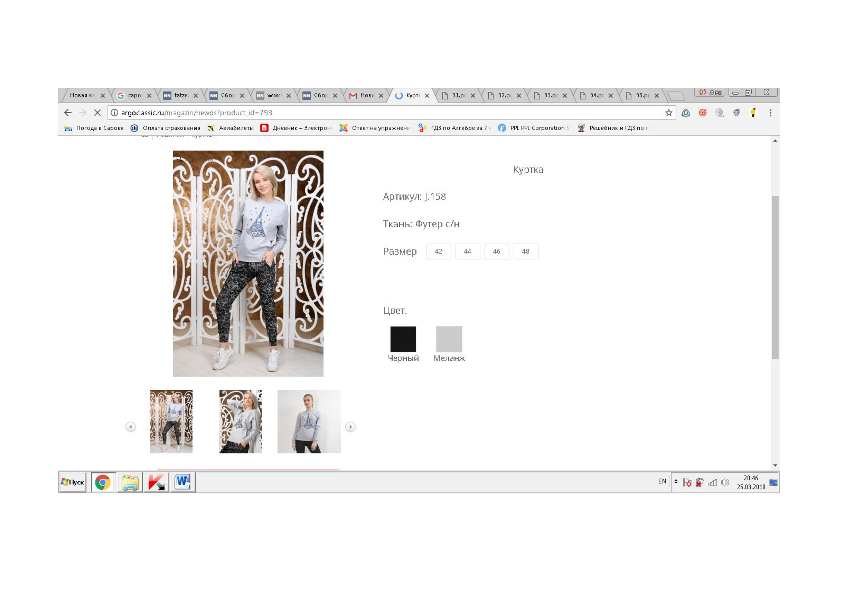Click the main product photo
868x614 pixels.
(x=248, y=264)
